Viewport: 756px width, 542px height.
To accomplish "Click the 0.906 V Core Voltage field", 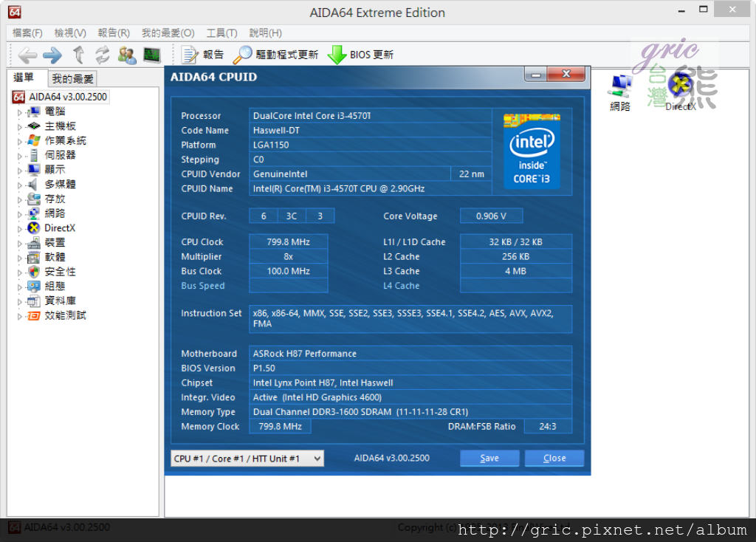I will pos(491,216).
